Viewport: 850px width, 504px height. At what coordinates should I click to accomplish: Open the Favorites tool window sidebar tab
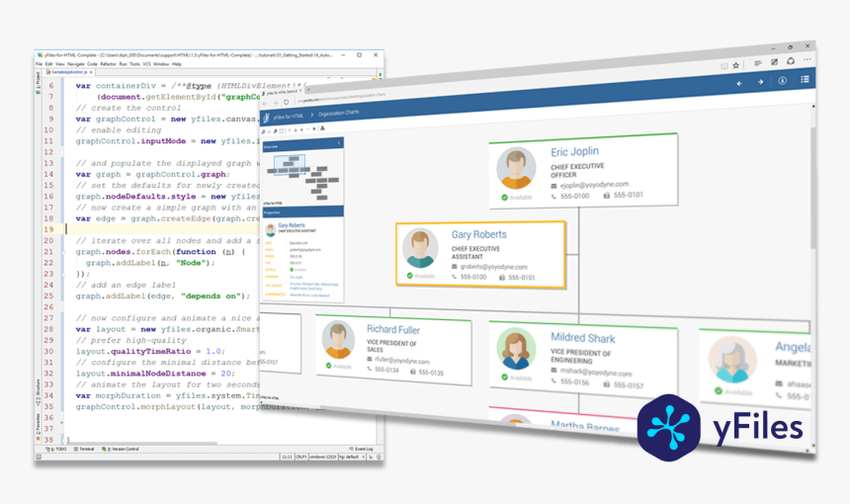[x=38, y=426]
